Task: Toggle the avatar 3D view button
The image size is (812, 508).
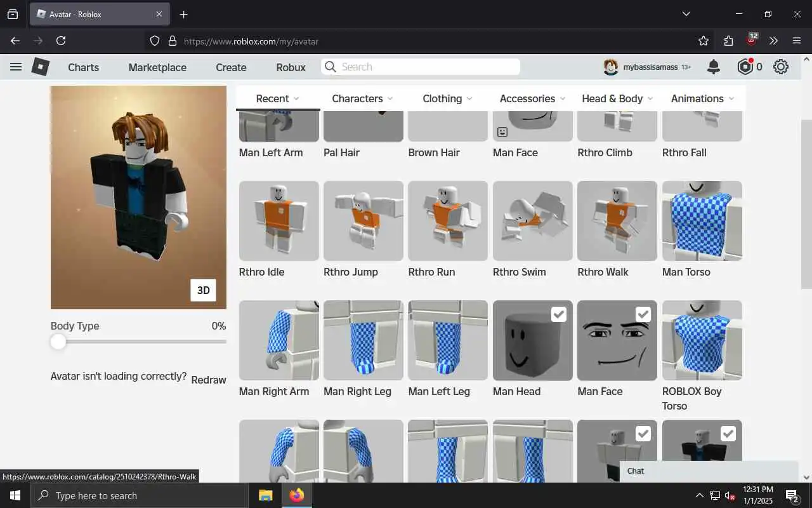Action: coord(203,290)
